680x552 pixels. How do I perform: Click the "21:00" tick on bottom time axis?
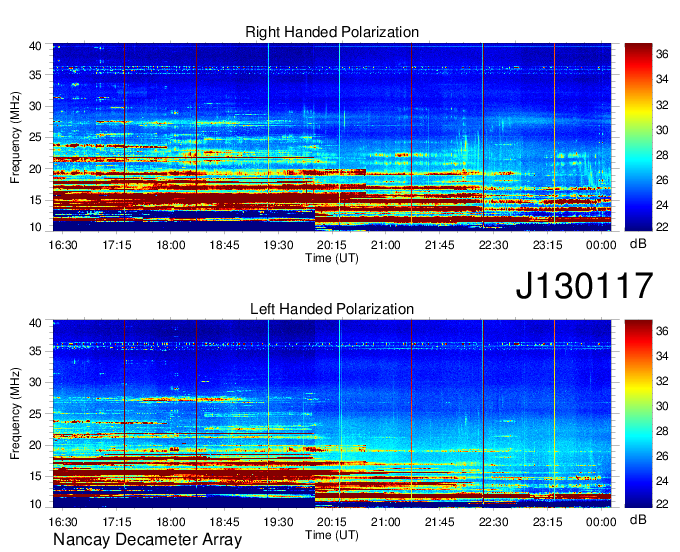point(386,522)
